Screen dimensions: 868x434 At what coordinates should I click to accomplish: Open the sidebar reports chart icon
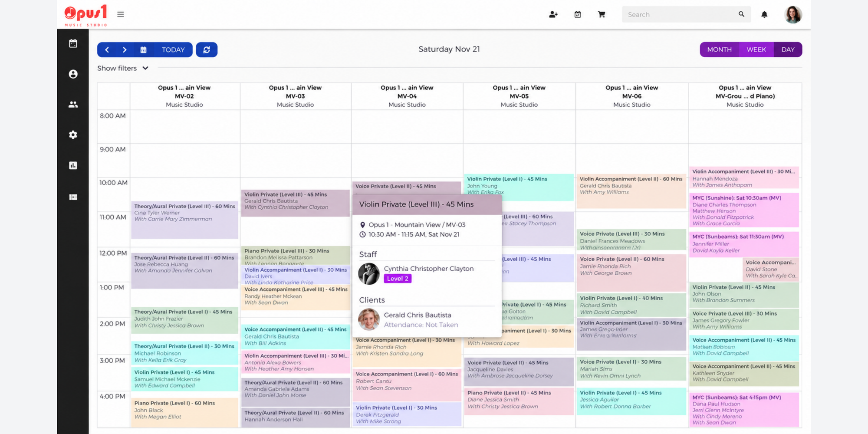click(73, 165)
